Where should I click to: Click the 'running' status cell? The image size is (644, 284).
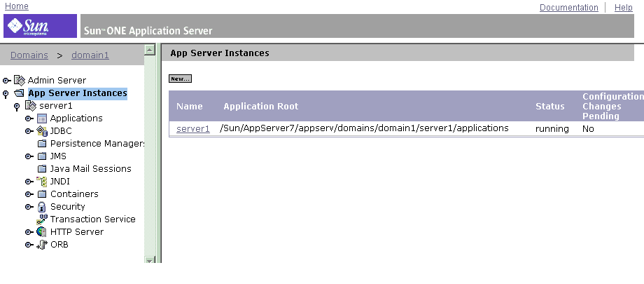click(552, 129)
